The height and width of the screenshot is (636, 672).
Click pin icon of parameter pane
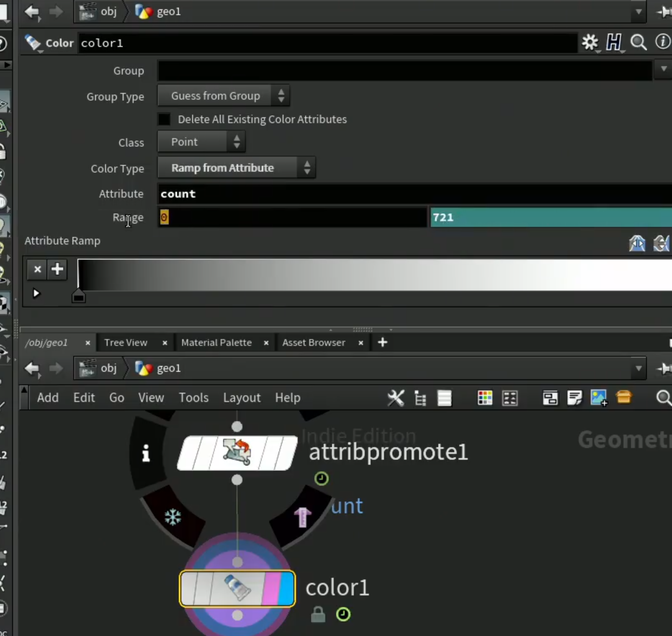664,12
